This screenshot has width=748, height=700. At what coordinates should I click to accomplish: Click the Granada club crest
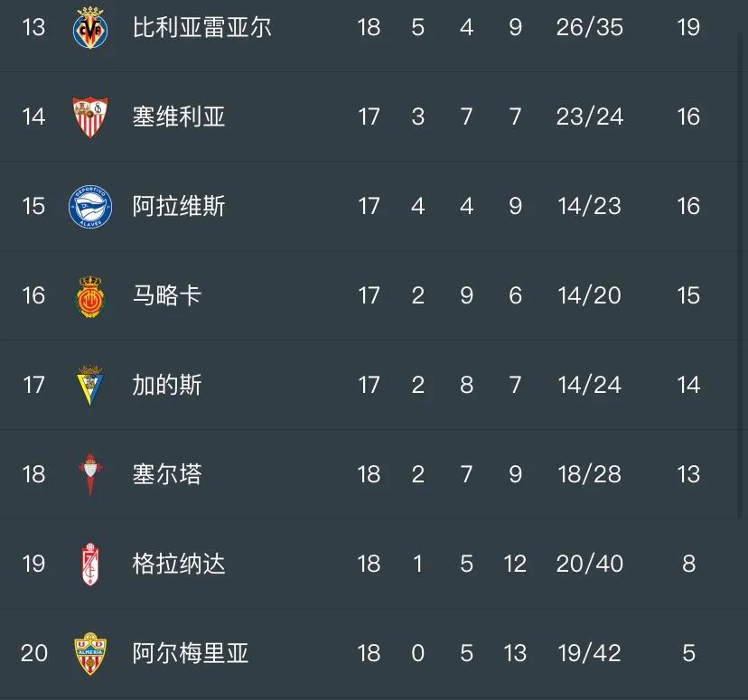point(90,565)
